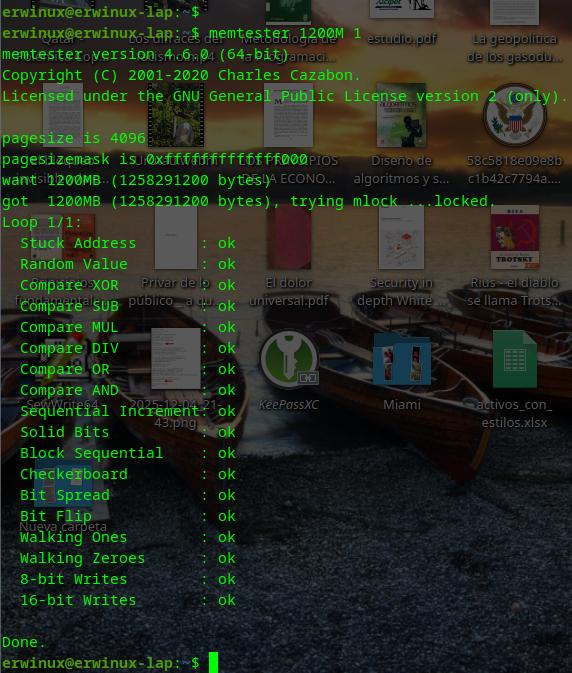Open the 2025-12-04 png screenshot thumbnail

[176, 359]
